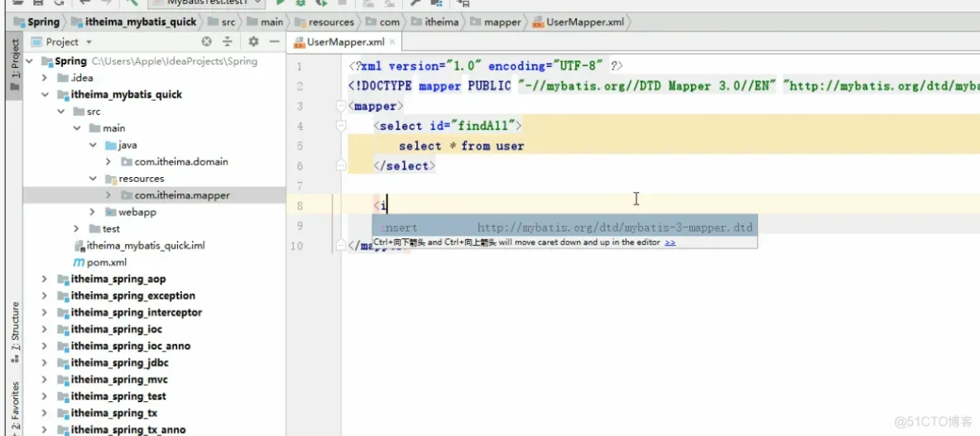Click UserMapper.xml in the navigation breadcrumb
The width and height of the screenshot is (980, 436).
pos(578,22)
